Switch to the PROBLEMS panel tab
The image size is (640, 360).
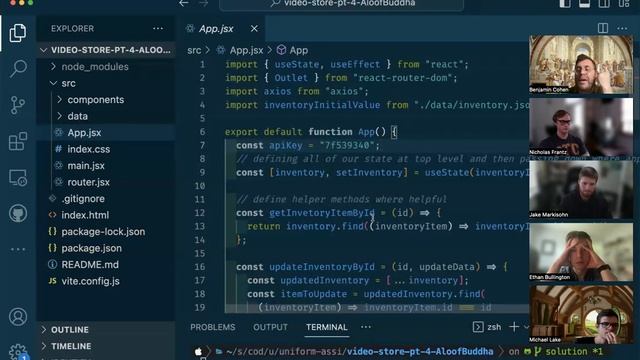point(213,327)
